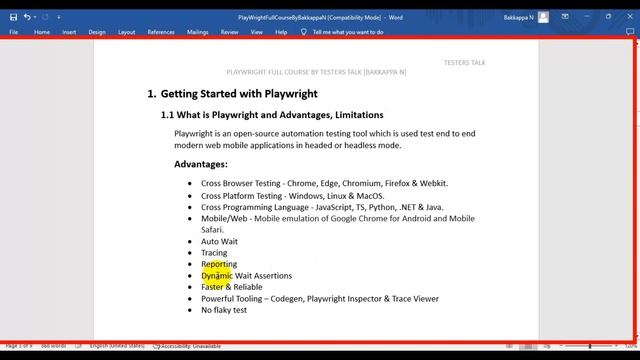Open the Comments icon below the close button
The width and height of the screenshot is (640, 360).
[x=630, y=31]
